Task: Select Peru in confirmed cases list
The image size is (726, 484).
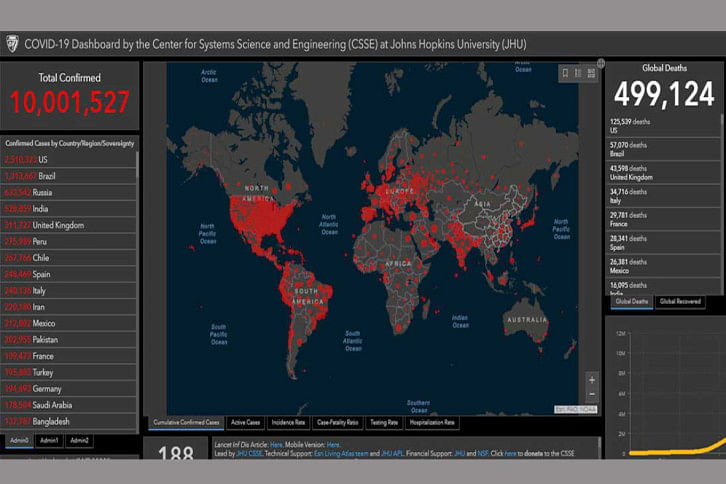Action: click(69, 241)
